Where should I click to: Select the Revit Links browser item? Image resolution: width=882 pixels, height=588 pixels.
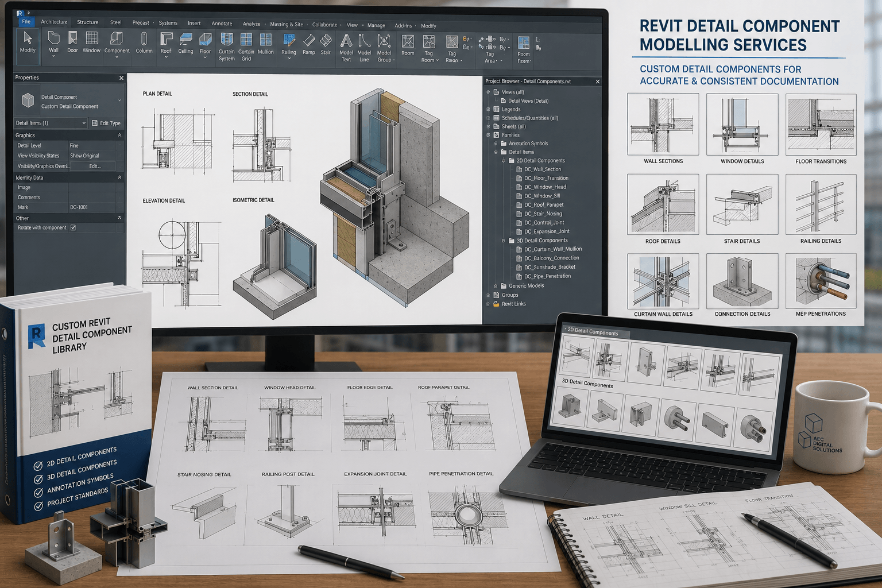(x=510, y=304)
